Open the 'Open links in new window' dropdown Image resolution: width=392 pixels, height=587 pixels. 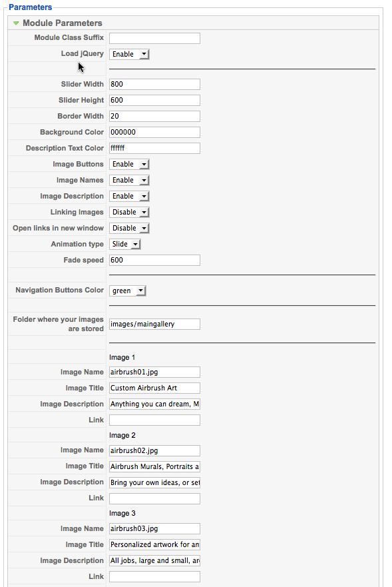click(x=129, y=229)
